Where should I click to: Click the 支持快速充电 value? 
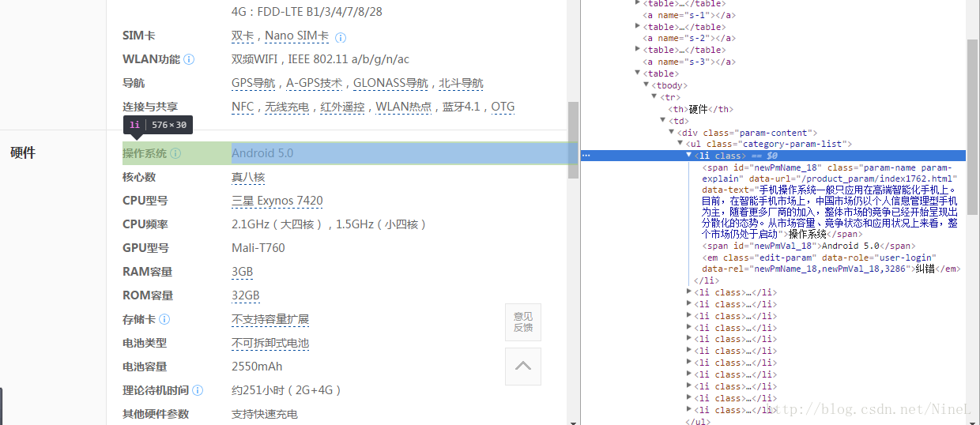(x=265, y=414)
